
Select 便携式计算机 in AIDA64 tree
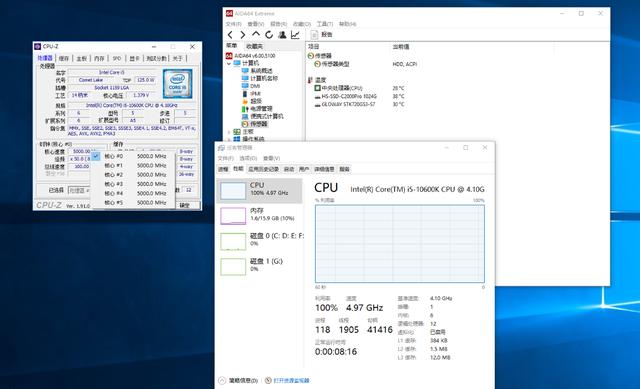[262, 116]
